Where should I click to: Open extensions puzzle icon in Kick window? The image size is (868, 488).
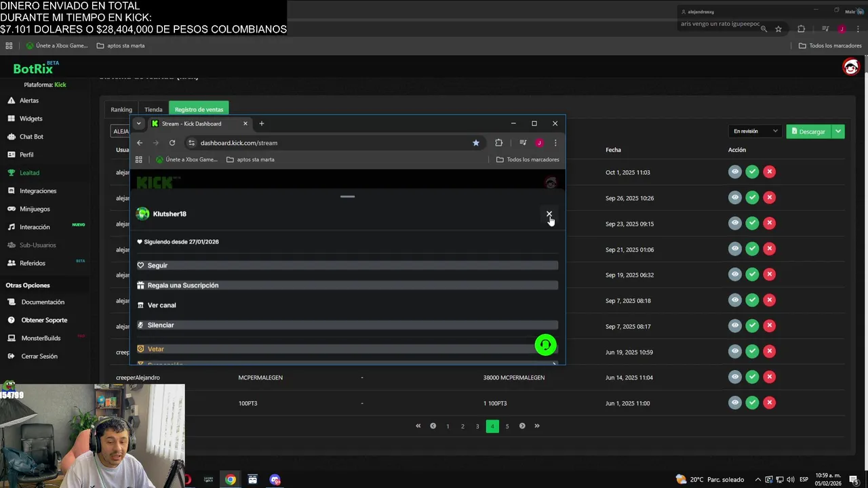click(499, 143)
